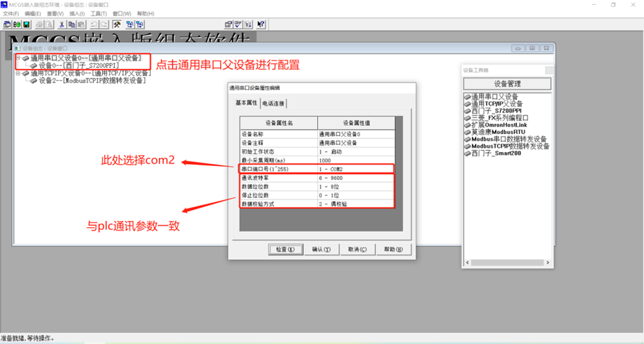The height and width of the screenshot is (344, 644).
Task: Select 莫迪康ModbusRTU in device toolbox
Action: pyautogui.click(x=495, y=131)
